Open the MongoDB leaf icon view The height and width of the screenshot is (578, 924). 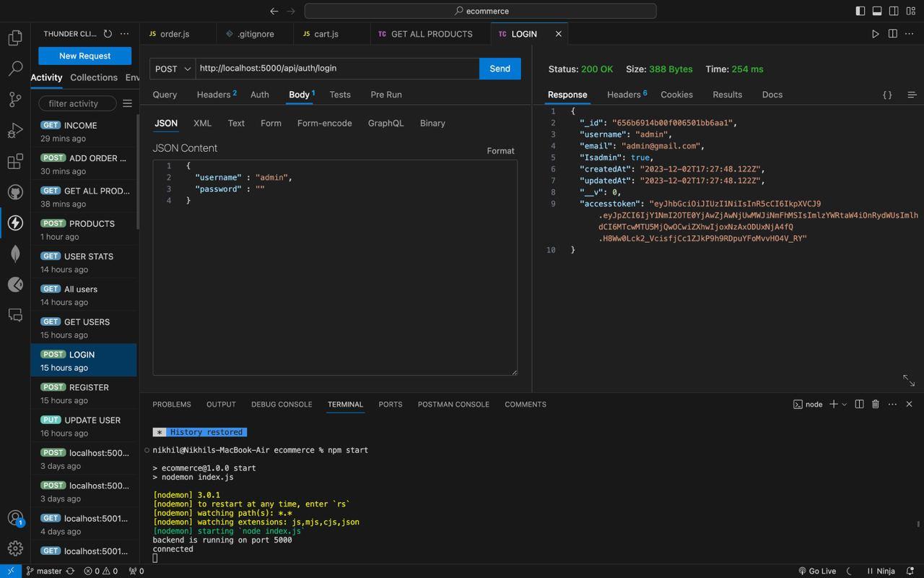15,254
